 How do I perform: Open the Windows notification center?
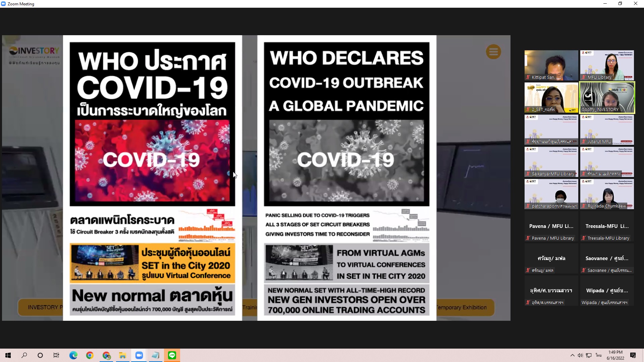tap(633, 355)
